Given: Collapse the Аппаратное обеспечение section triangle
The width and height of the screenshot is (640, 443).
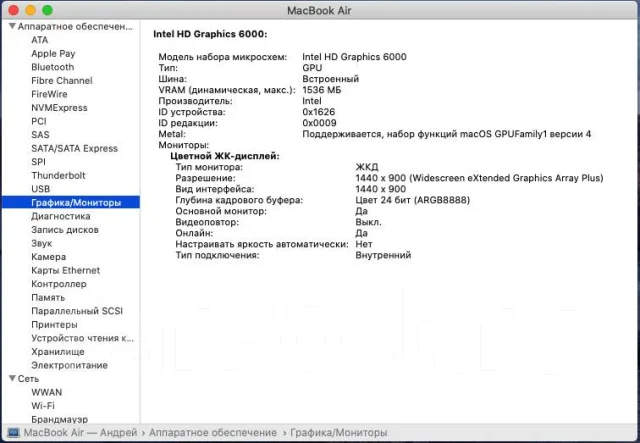Looking at the screenshot, I should (12, 26).
